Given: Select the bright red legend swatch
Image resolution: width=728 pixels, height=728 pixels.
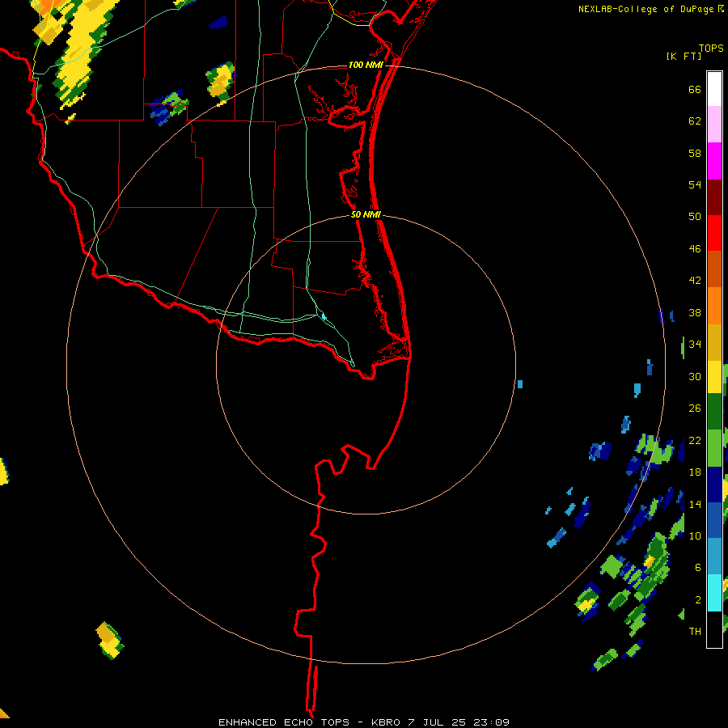Looking at the screenshot, I should click(714, 233).
